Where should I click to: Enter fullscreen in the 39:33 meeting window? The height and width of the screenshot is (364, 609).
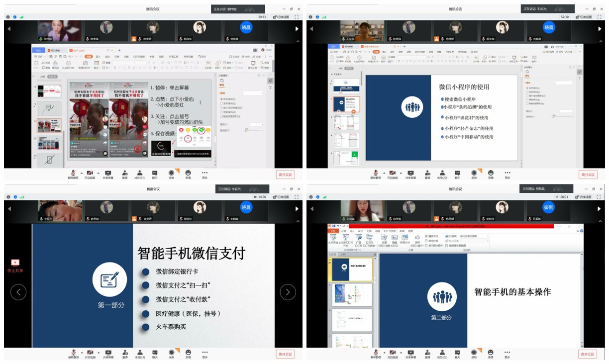[x=296, y=16]
